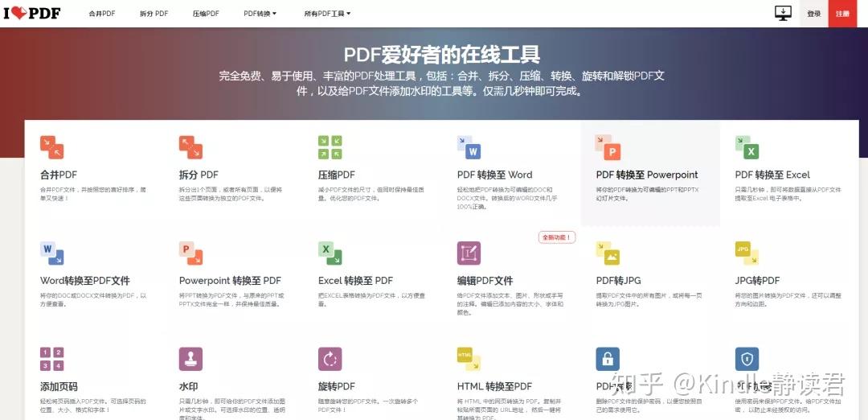The image size is (868, 420).
Task: Select 合并PDF in top navigation
Action: tap(102, 14)
